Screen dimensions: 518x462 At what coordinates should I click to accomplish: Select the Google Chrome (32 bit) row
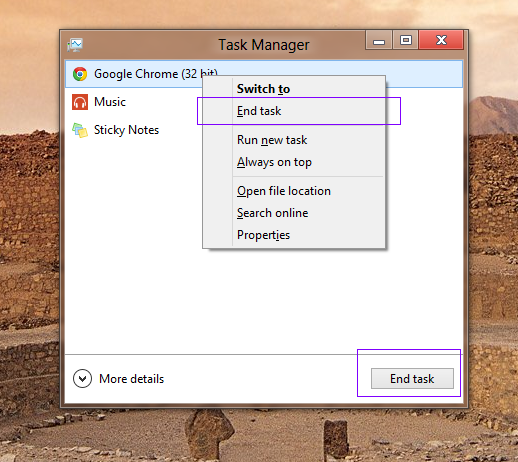pos(264,74)
